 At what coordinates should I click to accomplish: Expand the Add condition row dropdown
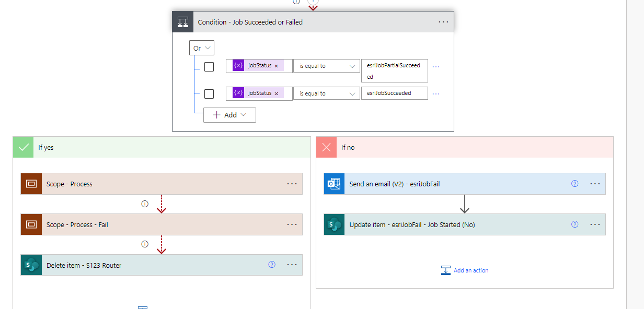(230, 115)
